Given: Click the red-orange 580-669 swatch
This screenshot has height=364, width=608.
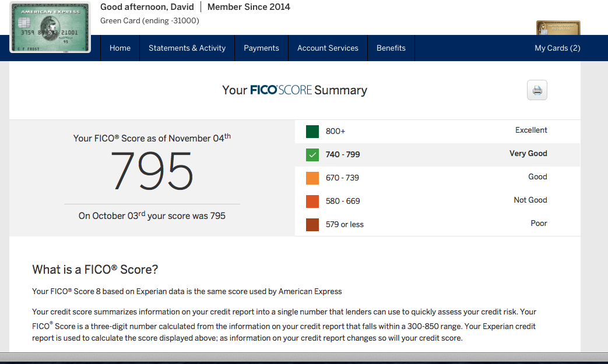Looking at the screenshot, I should [x=312, y=202].
